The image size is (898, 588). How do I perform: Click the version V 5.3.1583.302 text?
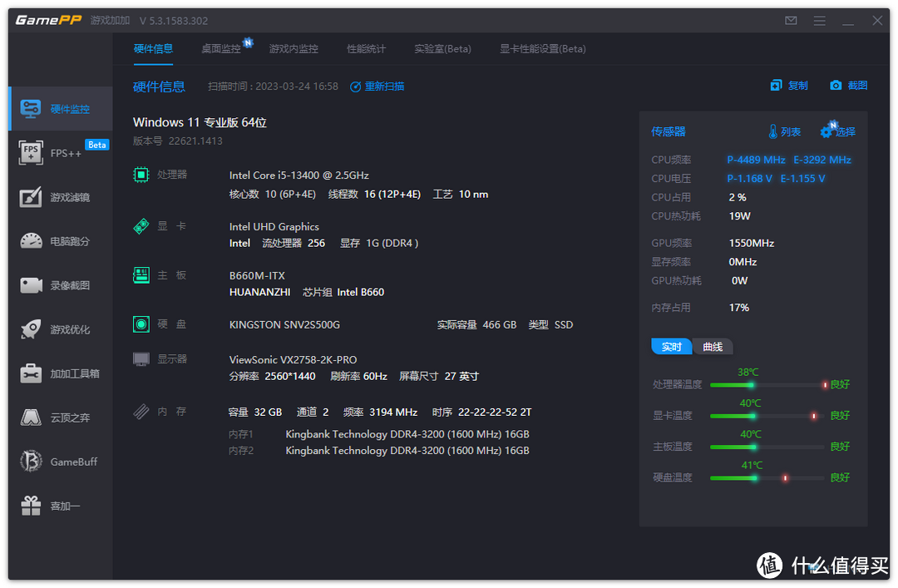pos(174,21)
